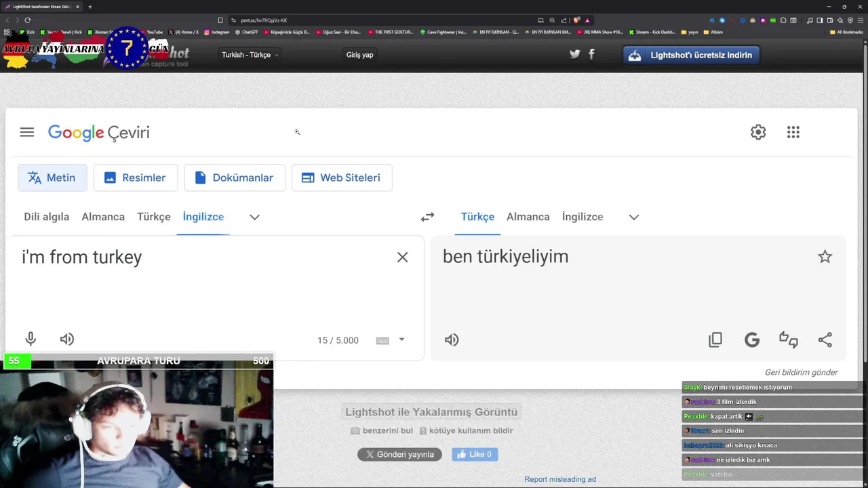Open the Instagram bookmark
This screenshot has width=868, height=488.
click(x=216, y=32)
